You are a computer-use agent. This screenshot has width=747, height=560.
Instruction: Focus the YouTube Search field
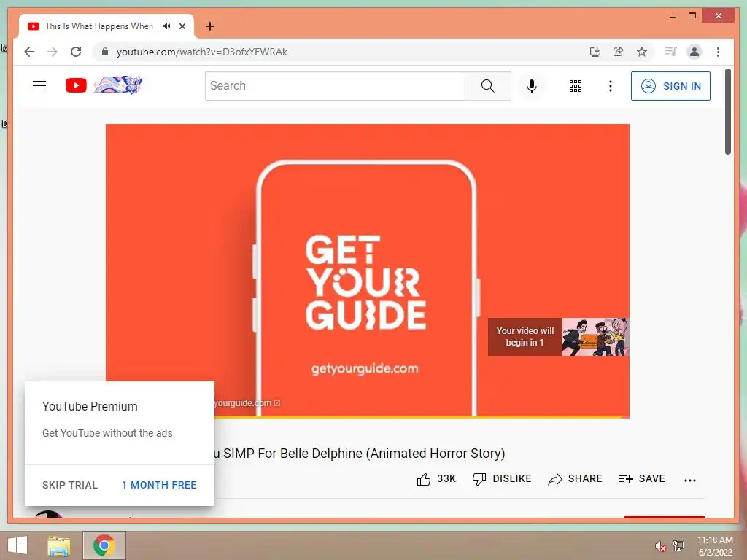335,86
